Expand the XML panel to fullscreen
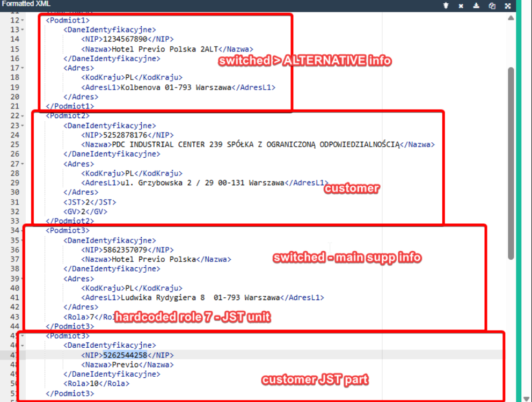 pyautogui.click(x=507, y=6)
